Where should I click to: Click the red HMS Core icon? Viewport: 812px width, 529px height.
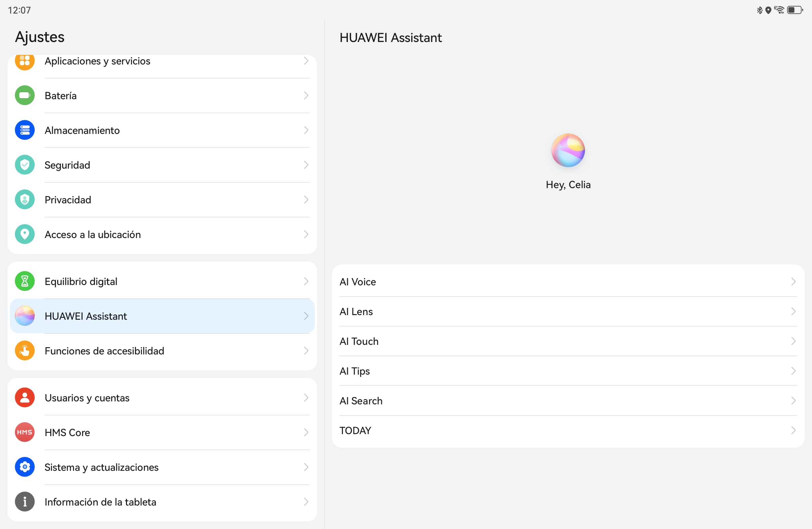[24, 432]
